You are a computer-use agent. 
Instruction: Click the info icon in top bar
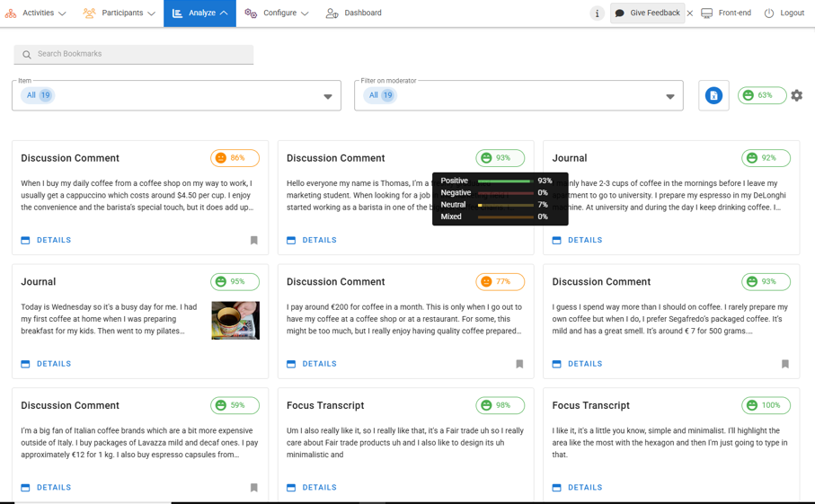pyautogui.click(x=597, y=13)
